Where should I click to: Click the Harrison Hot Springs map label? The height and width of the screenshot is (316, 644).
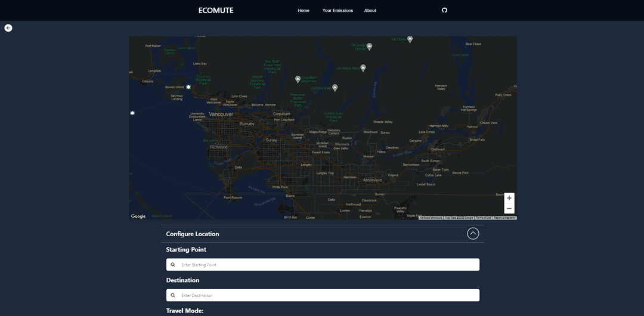pos(469,109)
